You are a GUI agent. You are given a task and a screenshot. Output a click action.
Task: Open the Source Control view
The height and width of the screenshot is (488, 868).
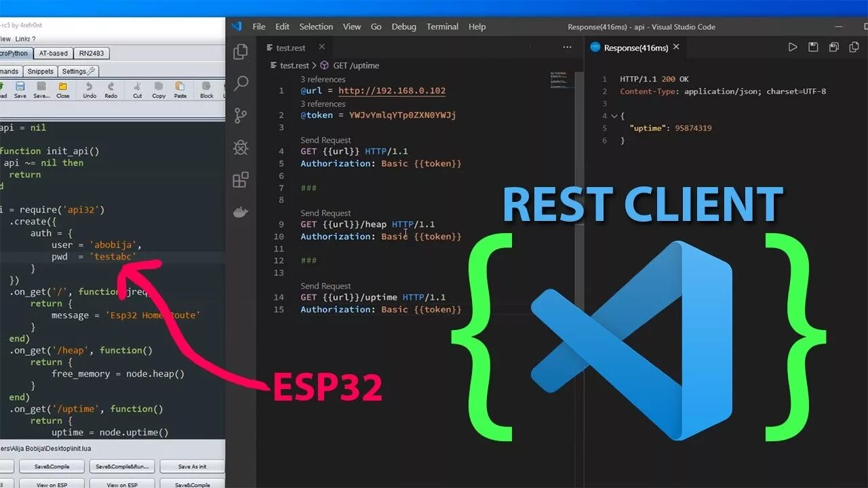(240, 116)
